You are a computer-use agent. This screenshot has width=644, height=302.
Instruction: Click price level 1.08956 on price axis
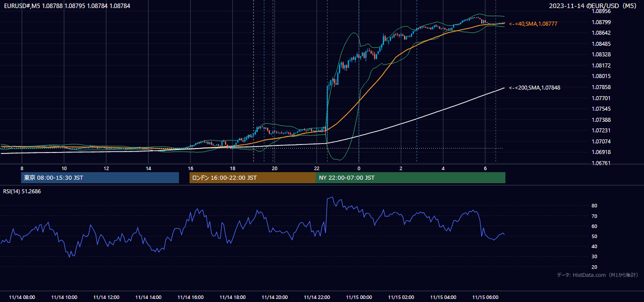(601, 11)
